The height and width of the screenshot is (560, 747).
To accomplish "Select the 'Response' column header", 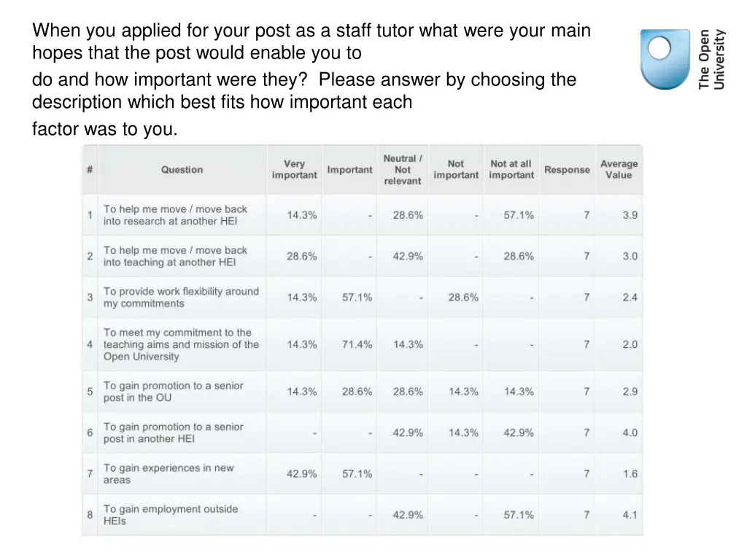I will coord(567,170).
